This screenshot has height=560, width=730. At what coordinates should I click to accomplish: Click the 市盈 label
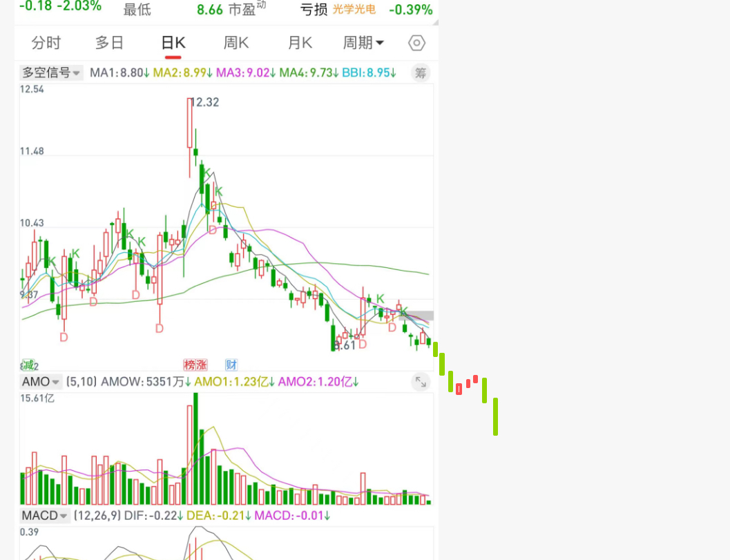[x=242, y=9]
